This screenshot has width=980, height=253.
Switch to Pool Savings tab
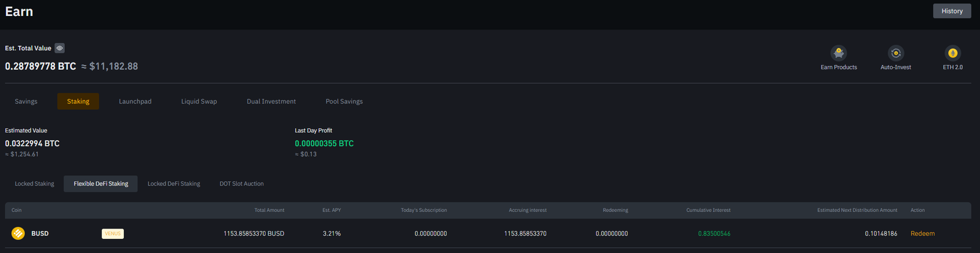coord(344,102)
